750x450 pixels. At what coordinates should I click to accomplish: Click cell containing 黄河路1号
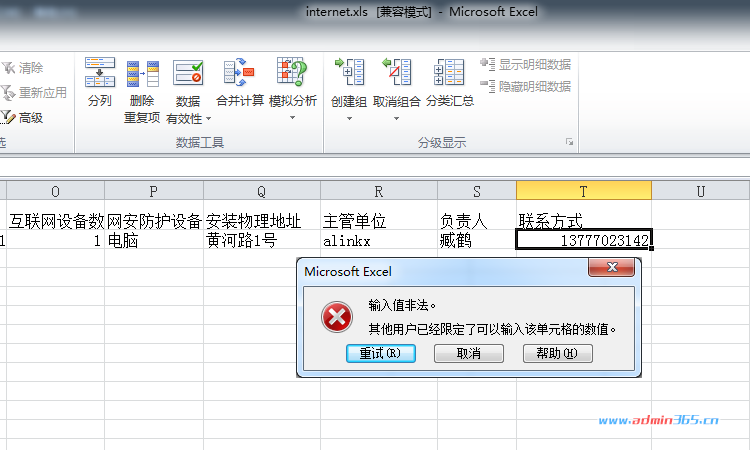coord(262,240)
